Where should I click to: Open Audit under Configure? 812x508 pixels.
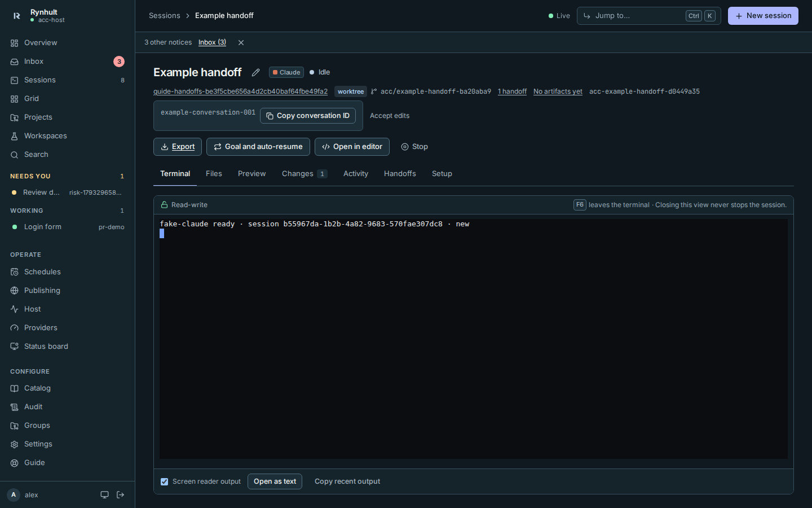(67, 407)
